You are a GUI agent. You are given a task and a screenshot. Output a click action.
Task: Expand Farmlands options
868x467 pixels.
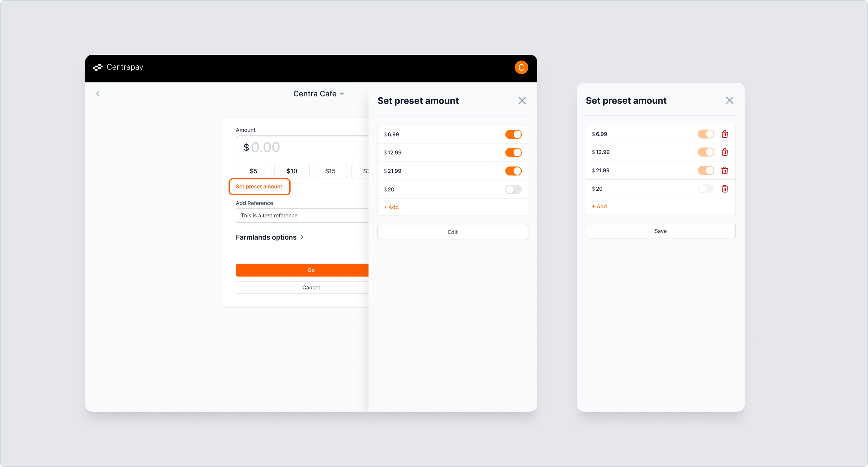tap(270, 237)
